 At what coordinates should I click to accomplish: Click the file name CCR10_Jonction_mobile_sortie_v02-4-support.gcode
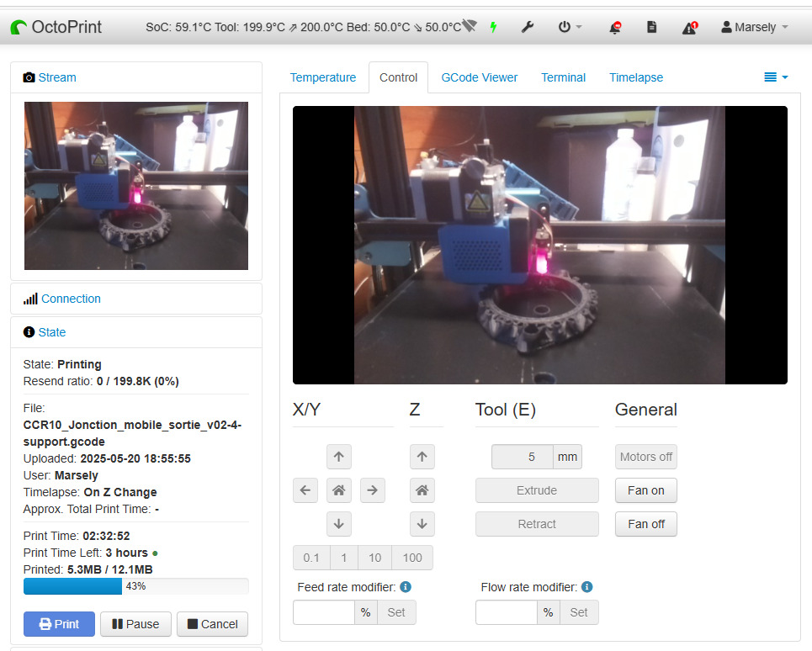132,433
